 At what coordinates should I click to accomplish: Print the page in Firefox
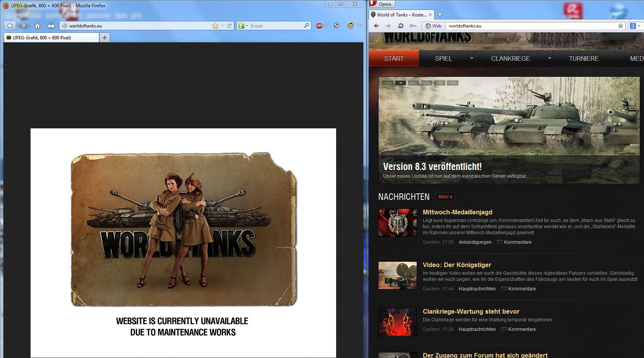tap(51, 26)
